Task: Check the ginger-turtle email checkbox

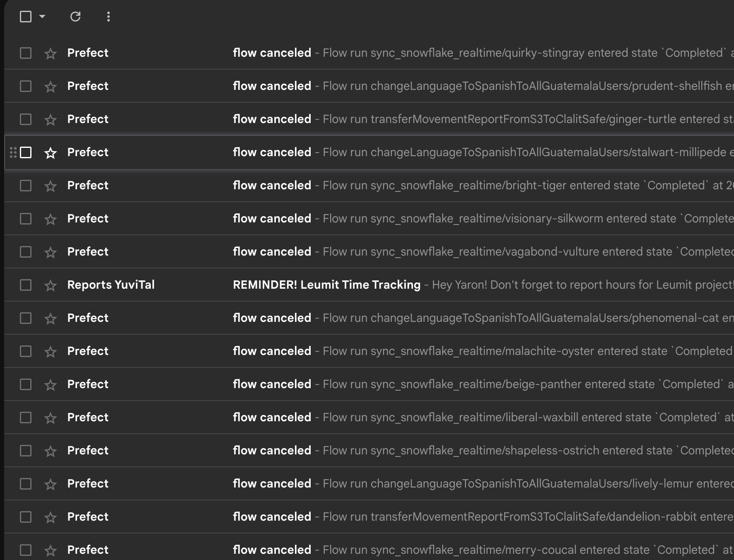Action: (26, 119)
